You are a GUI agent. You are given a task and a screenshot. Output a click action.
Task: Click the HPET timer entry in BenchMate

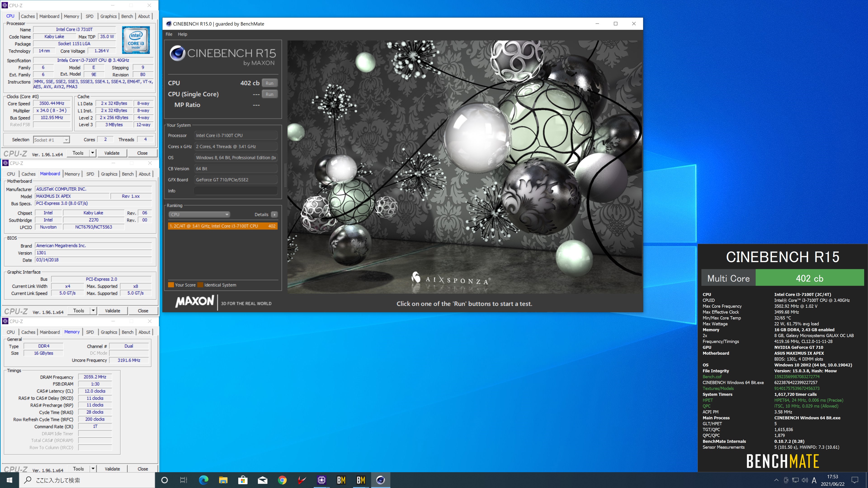(x=708, y=400)
